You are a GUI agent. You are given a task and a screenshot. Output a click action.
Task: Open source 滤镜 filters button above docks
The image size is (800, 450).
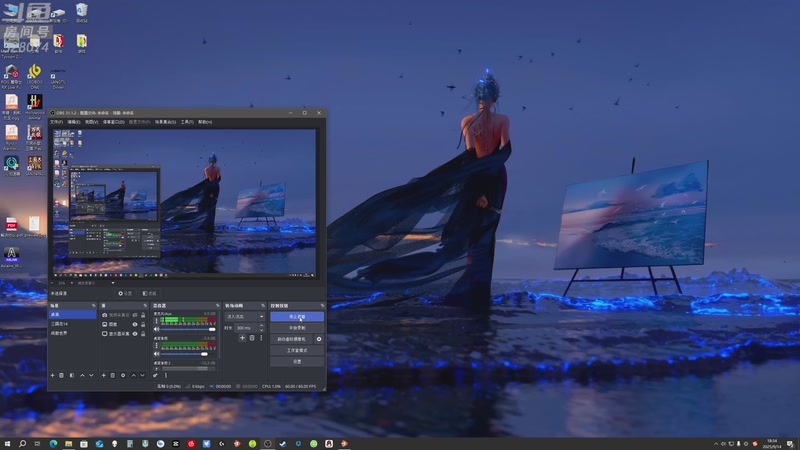(149, 293)
